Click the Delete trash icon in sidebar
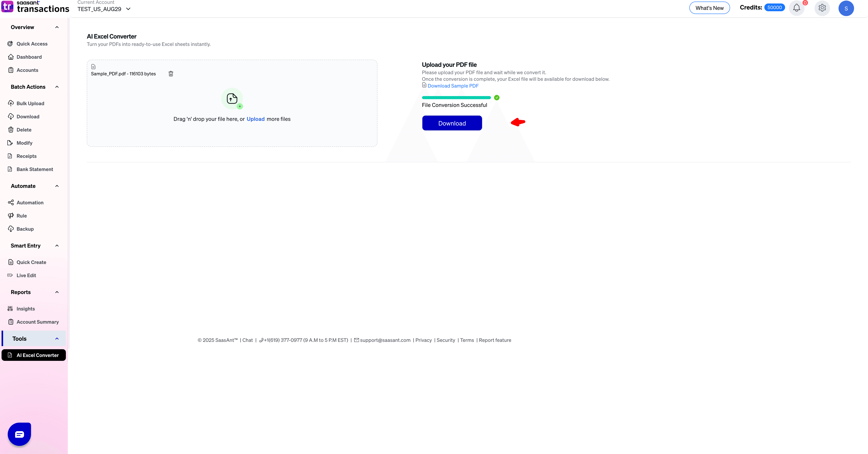Screen dimensions: 868x454 [x=10, y=130]
